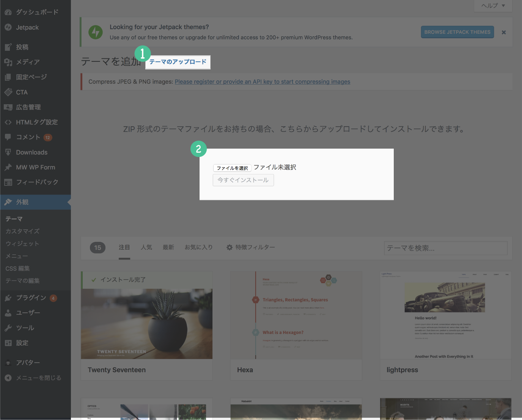522x420 pixels.
Task: Follow the API key registration link
Action: 263,81
